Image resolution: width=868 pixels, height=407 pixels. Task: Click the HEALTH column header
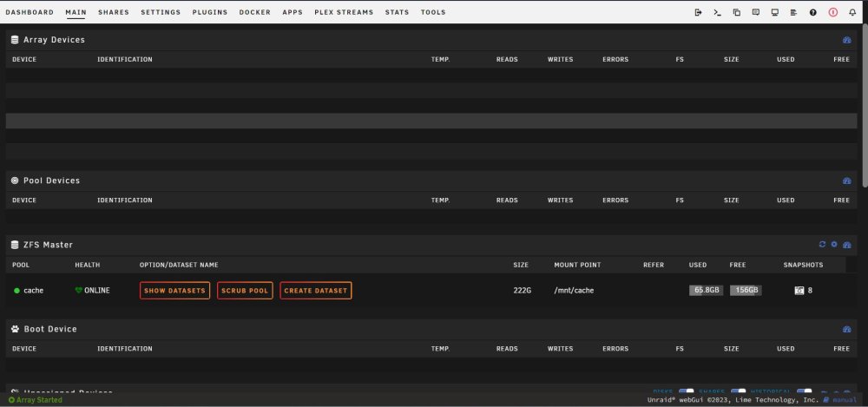[x=88, y=266]
